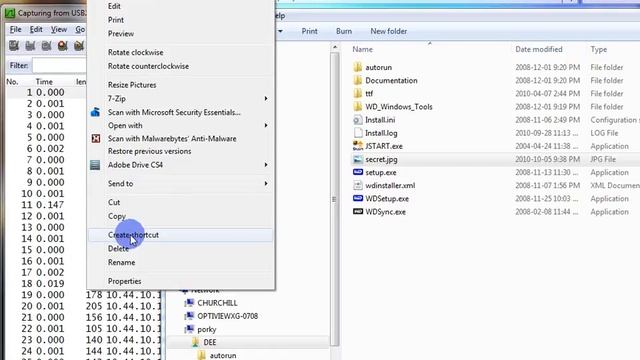Open the View menu in Wireshark
Screen dimensions: 640x360
click(59, 29)
